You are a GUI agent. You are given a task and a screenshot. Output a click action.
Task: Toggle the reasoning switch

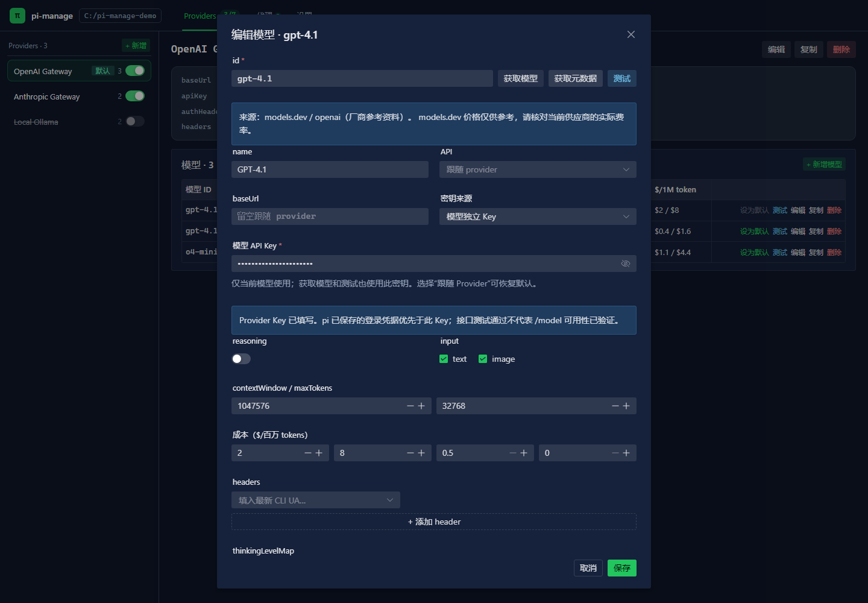pos(241,359)
